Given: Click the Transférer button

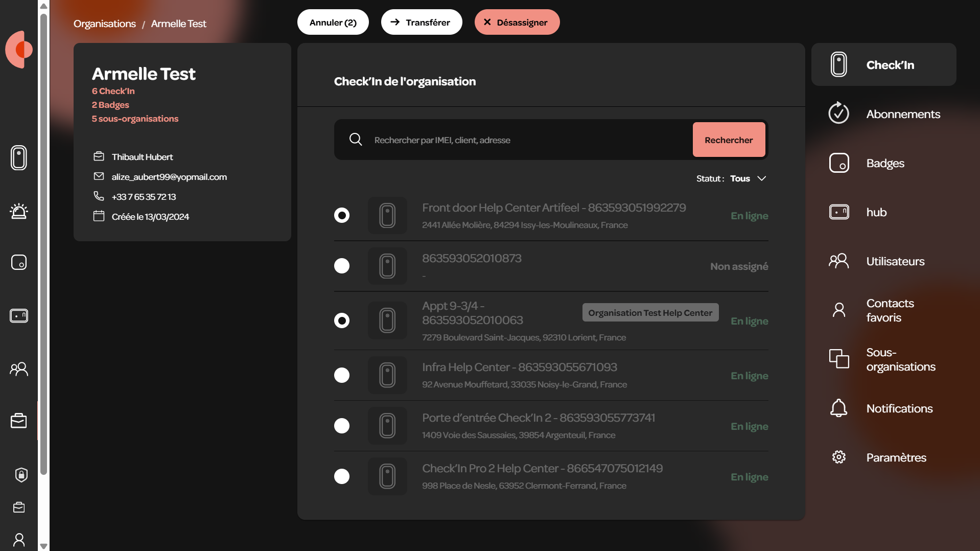Looking at the screenshot, I should pos(422,22).
